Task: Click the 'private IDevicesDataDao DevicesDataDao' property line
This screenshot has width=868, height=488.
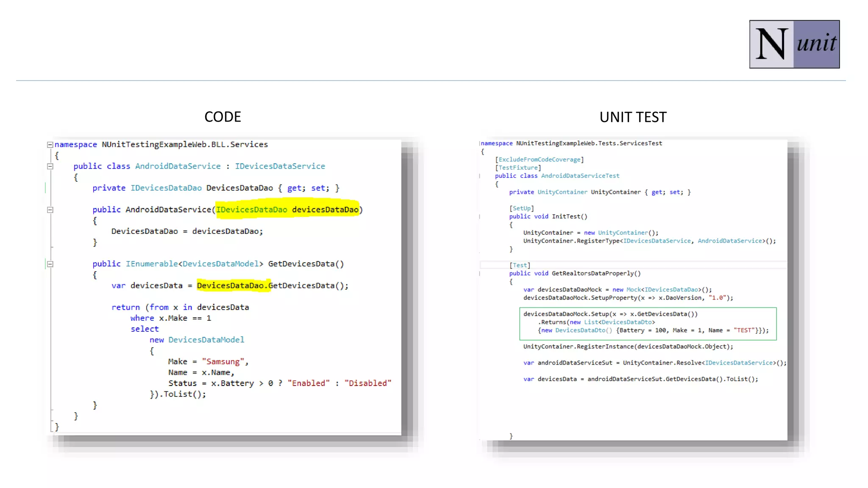Action: [216, 188]
